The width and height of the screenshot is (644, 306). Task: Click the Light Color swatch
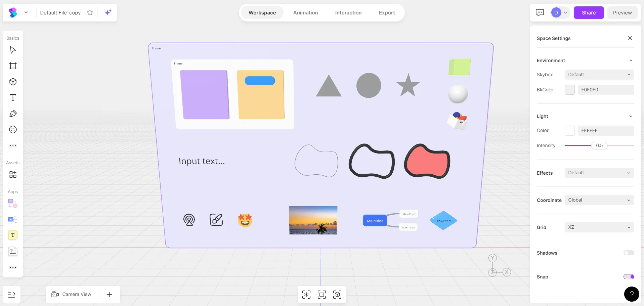pyautogui.click(x=569, y=131)
